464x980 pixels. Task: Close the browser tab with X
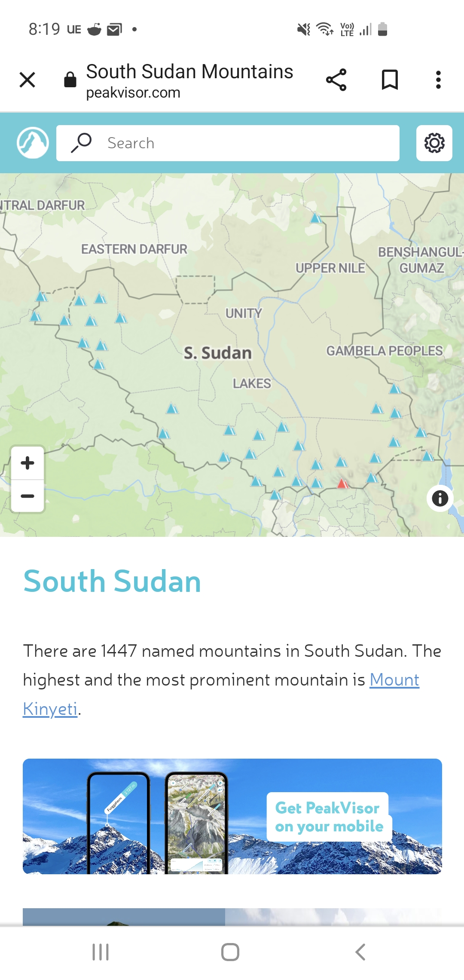(x=27, y=80)
